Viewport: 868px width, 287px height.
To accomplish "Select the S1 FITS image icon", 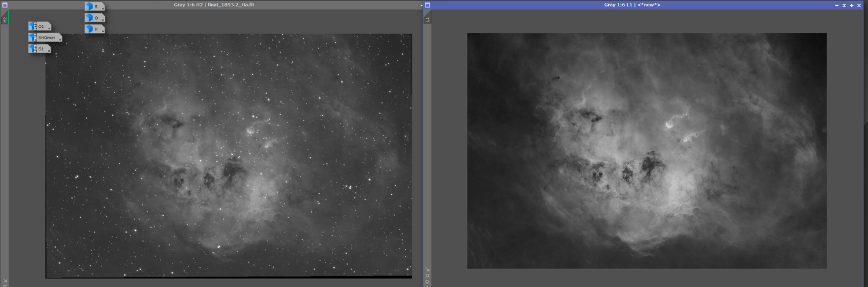I will click(39, 49).
